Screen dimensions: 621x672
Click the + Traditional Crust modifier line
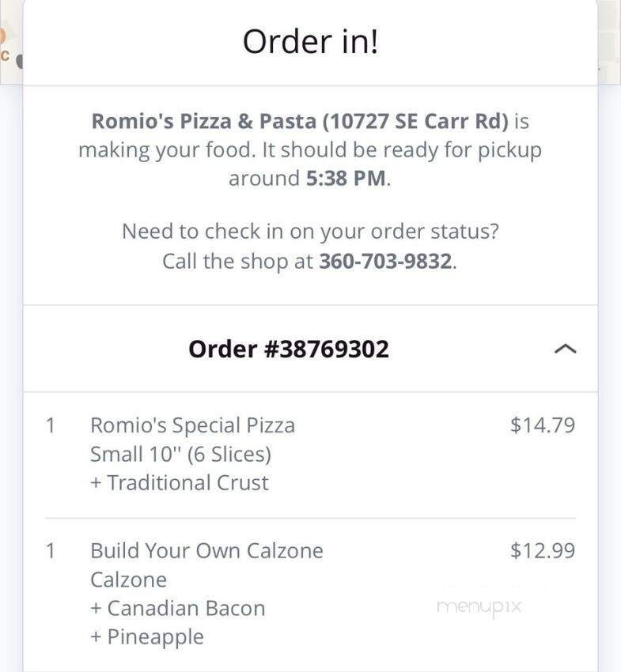pos(180,482)
